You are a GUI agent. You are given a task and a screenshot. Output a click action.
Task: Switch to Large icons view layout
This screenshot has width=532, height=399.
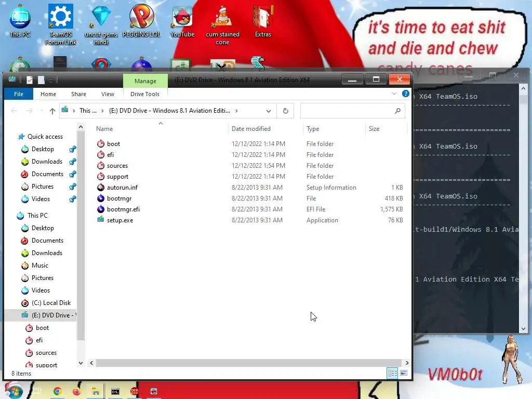pos(403,373)
